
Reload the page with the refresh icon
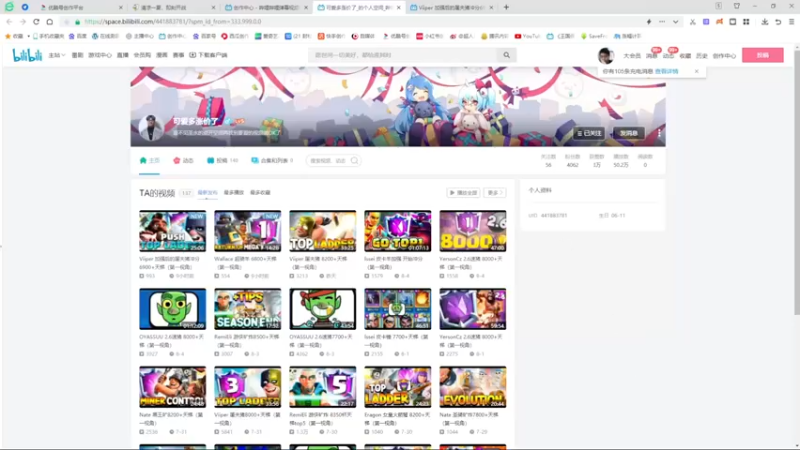click(36, 22)
